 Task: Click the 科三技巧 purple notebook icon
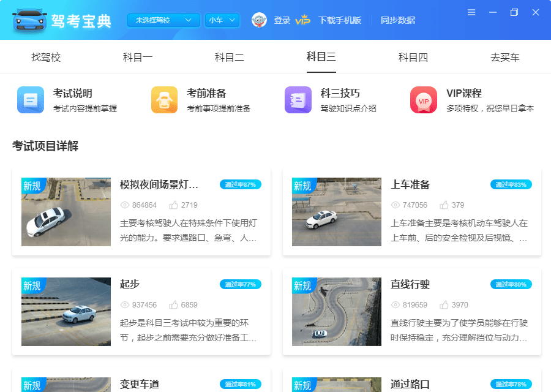click(298, 100)
